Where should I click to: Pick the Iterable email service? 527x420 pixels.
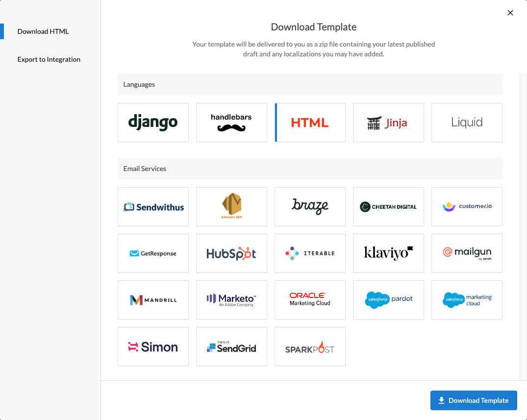(310, 253)
